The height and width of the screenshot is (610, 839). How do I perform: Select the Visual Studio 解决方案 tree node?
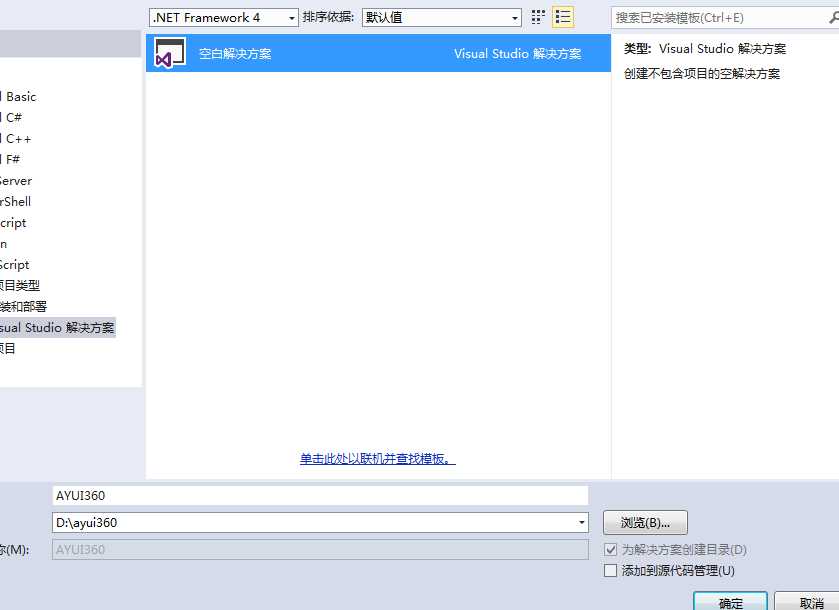pyautogui.click(x=57, y=327)
